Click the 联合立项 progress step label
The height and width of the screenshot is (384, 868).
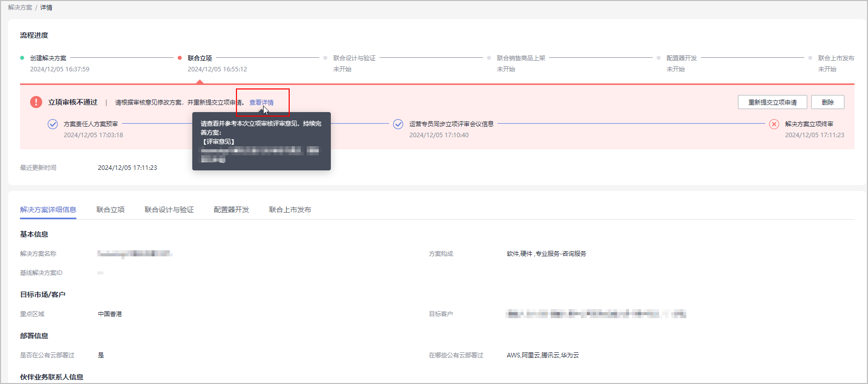[200, 58]
